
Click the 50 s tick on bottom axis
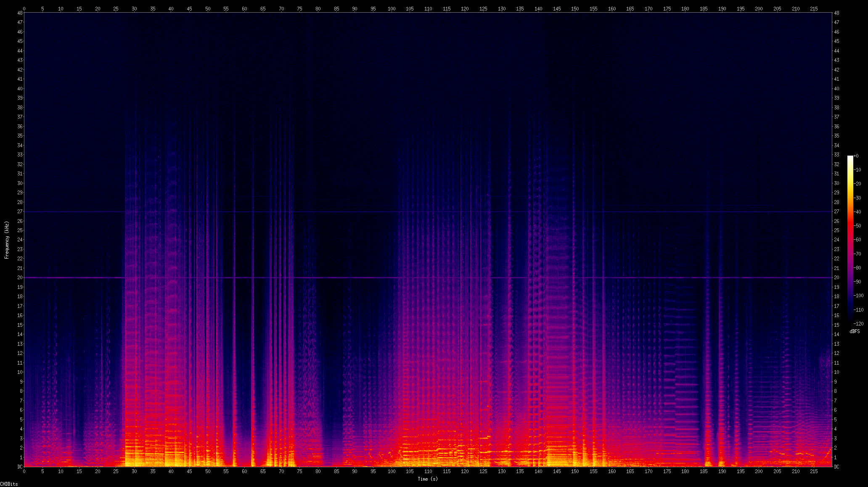click(x=208, y=471)
